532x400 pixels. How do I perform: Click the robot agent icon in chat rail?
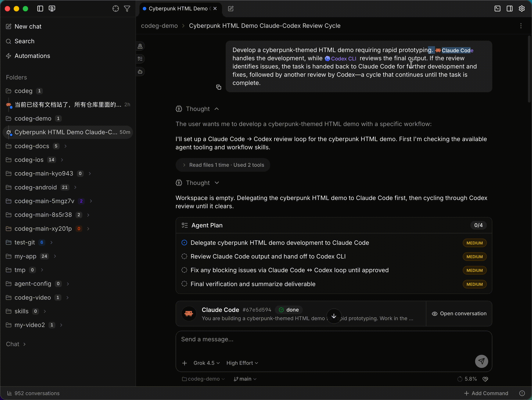pos(140,72)
